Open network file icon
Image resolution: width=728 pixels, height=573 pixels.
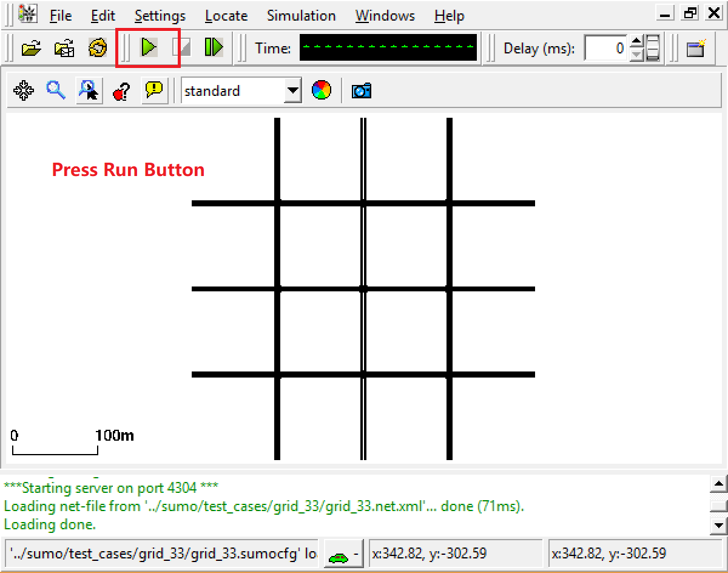pos(64,48)
